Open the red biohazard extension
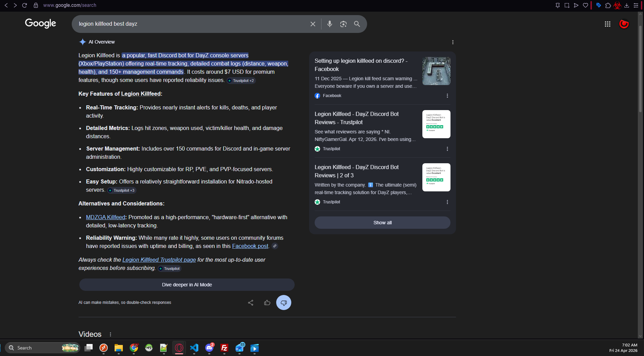This screenshot has height=356, width=644. point(617,5)
